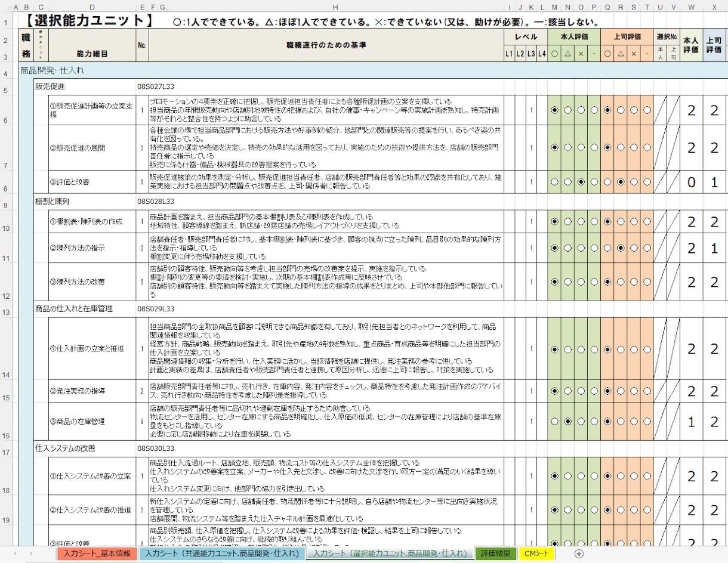Click the column X header
The height and width of the screenshot is (563, 728).
714,7
